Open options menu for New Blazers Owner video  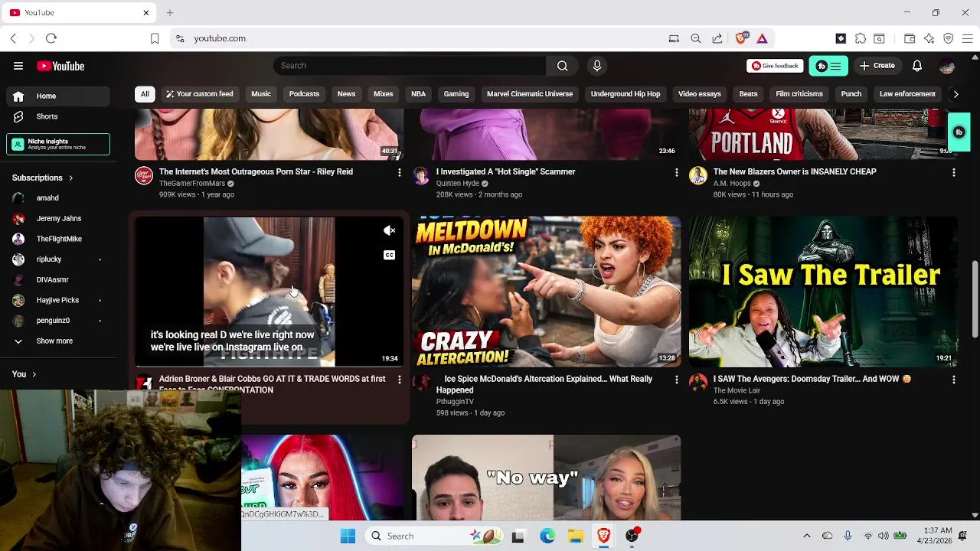953,173
